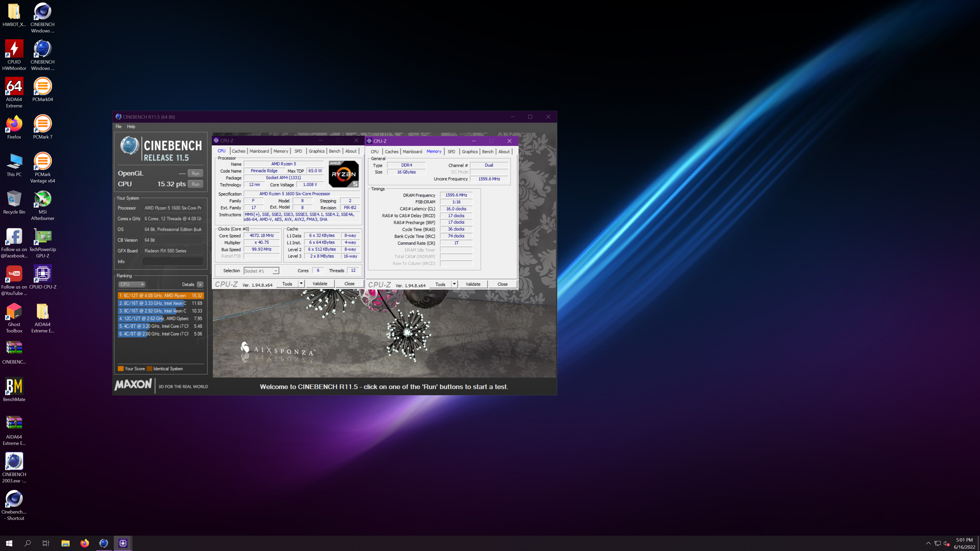The image size is (980, 551).
Task: Switch to Mainboard tab in left CPU-Z
Action: tap(259, 151)
